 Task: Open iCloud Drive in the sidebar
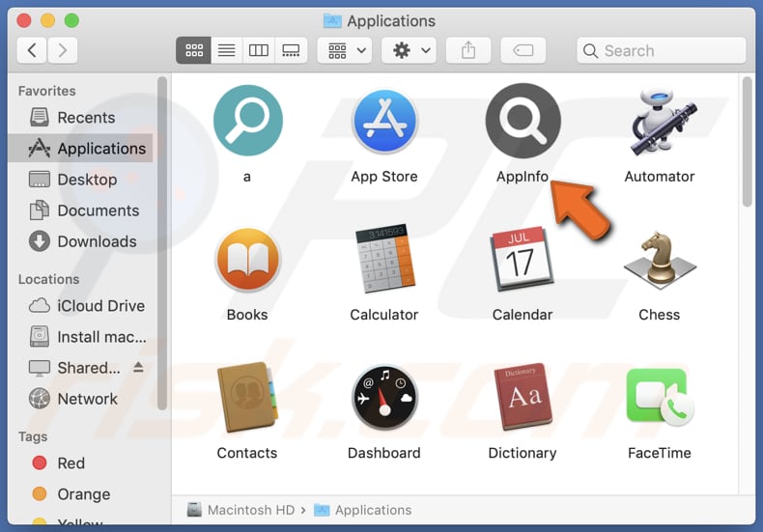[80, 306]
